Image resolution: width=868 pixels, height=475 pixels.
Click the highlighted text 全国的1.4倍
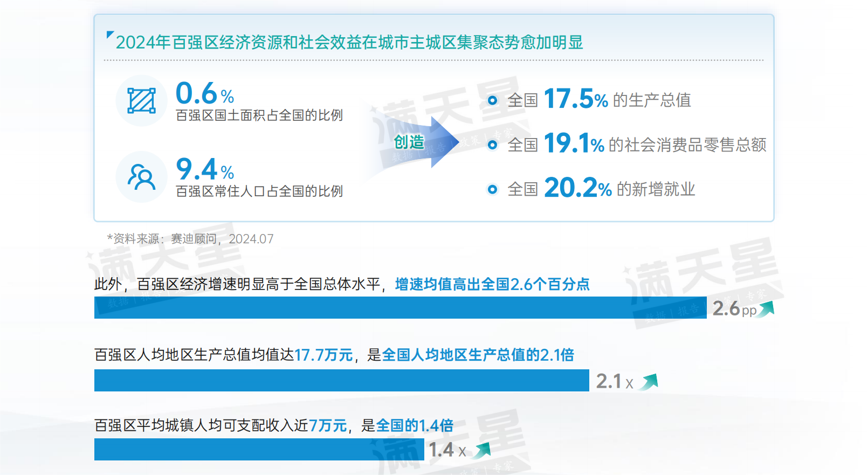point(415,425)
